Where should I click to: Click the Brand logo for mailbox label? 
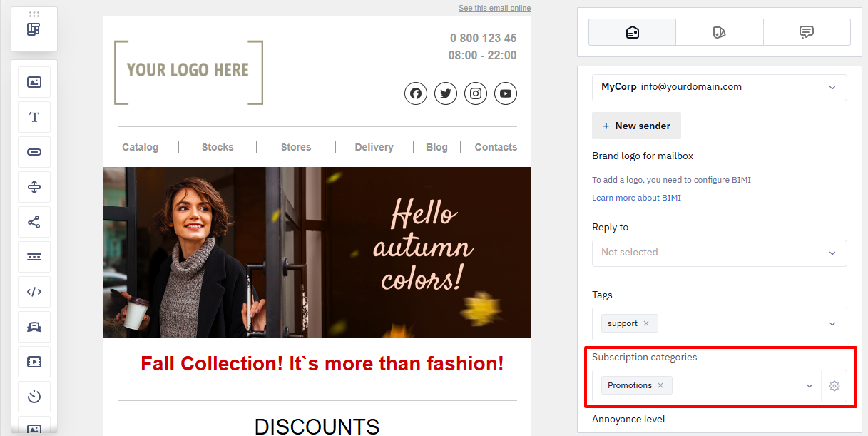tap(643, 156)
